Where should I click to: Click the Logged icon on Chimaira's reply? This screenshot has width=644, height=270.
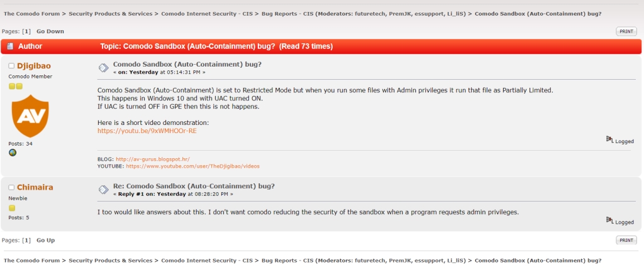click(609, 220)
